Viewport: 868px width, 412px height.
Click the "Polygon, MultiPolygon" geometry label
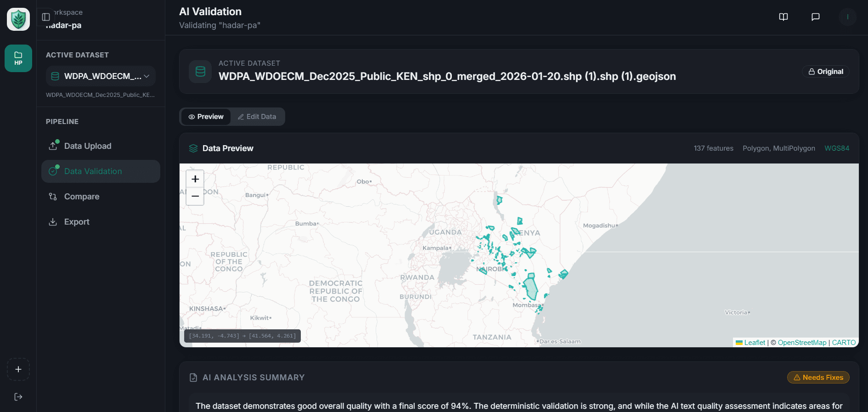coord(779,148)
